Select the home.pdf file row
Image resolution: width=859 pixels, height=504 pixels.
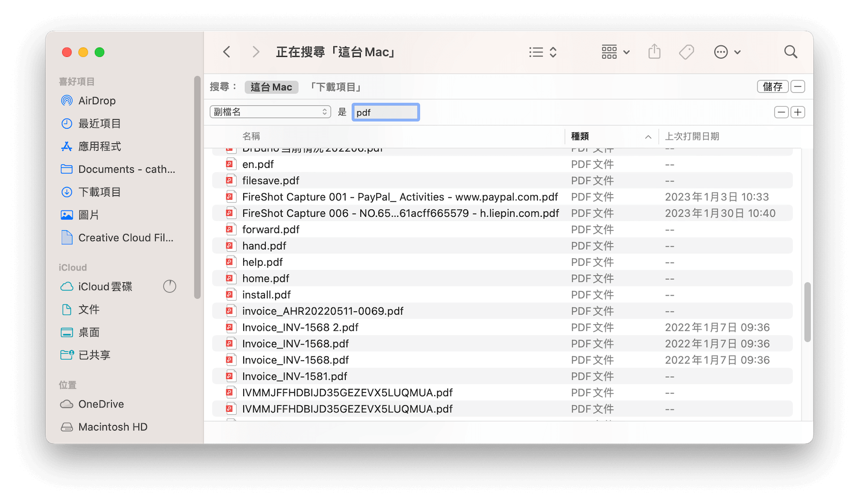pyautogui.click(x=502, y=278)
